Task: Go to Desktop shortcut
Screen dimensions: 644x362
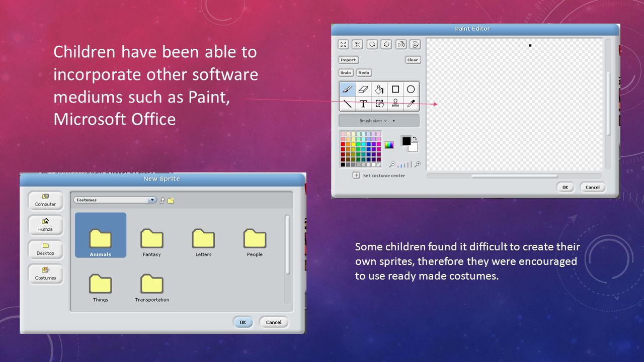Action: (x=46, y=249)
